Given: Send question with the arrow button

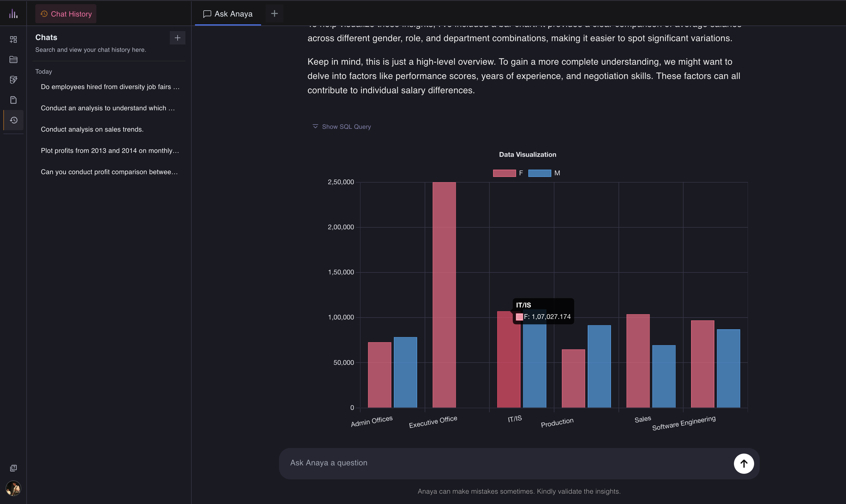Looking at the screenshot, I should coord(743,464).
